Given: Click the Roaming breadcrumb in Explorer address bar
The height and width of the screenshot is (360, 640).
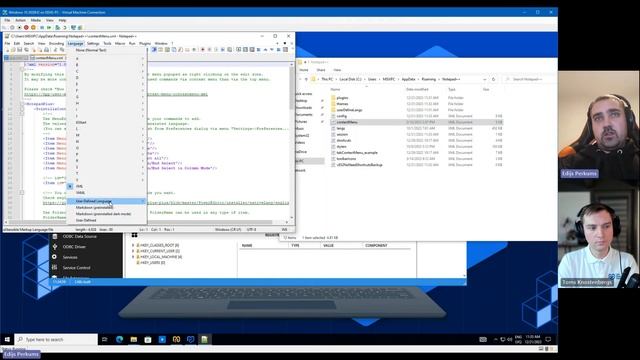Looking at the screenshot, I should (x=429, y=79).
